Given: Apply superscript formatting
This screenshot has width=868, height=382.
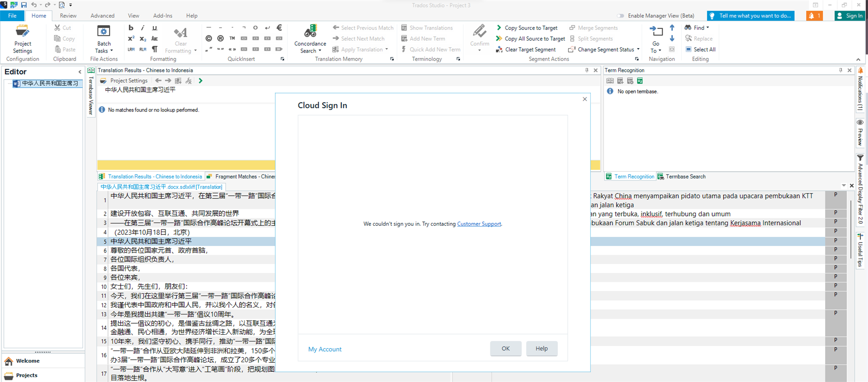Looking at the screenshot, I should (131, 39).
